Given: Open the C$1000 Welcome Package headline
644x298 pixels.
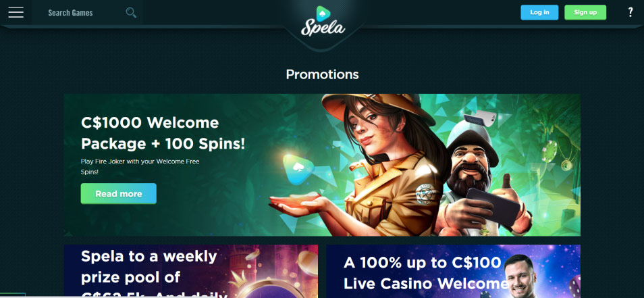Looking at the screenshot, I should coord(163,132).
